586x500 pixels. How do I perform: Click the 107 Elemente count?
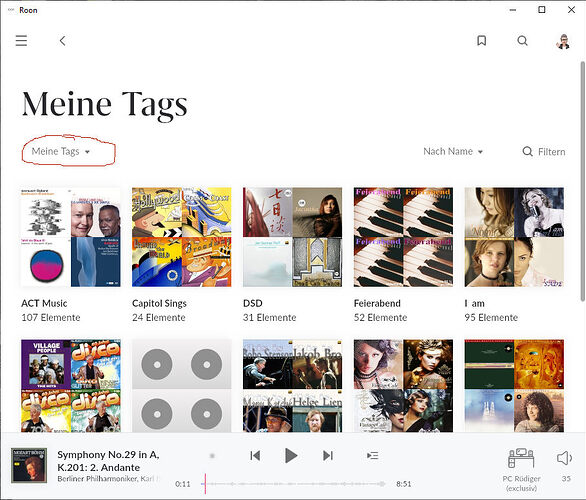51,317
